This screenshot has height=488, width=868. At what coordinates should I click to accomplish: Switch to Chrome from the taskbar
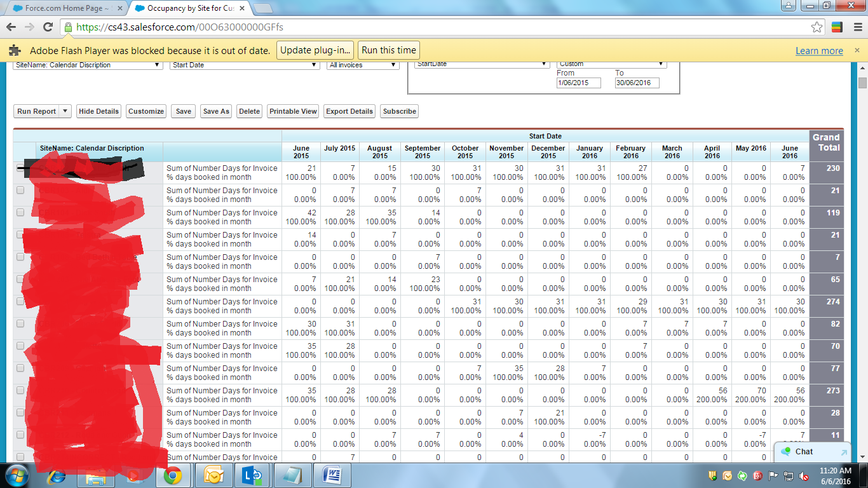coord(172,475)
